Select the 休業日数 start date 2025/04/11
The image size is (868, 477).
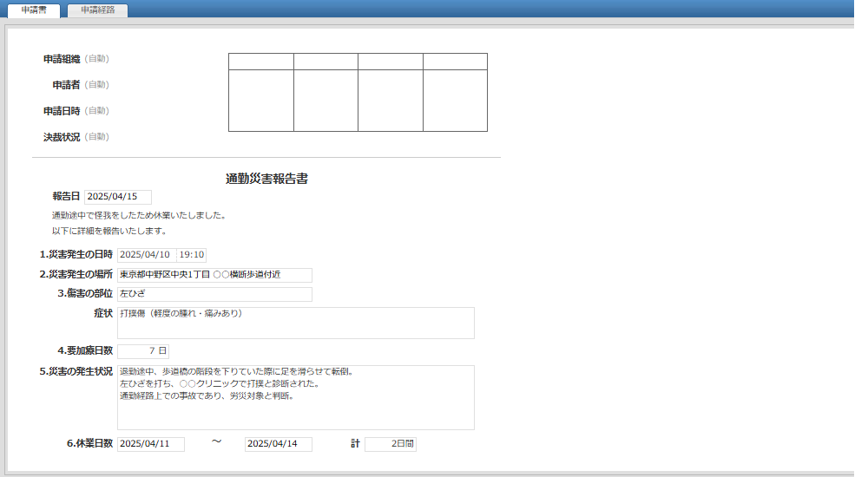(x=150, y=444)
